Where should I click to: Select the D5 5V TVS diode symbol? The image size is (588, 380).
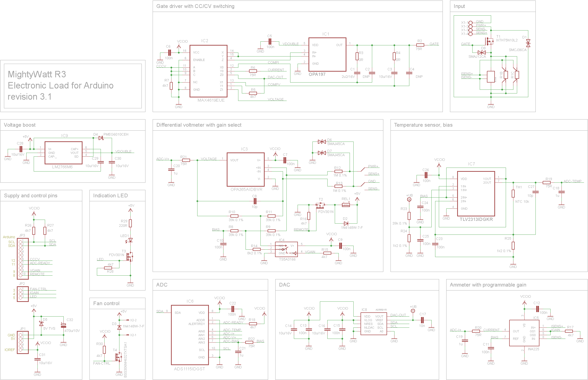[x=41, y=324]
